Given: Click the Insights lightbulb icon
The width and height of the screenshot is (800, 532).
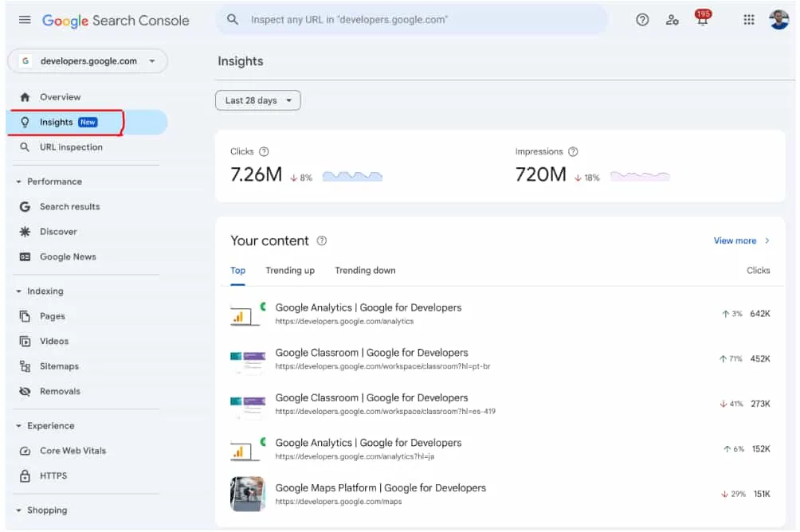Looking at the screenshot, I should pyautogui.click(x=25, y=123).
